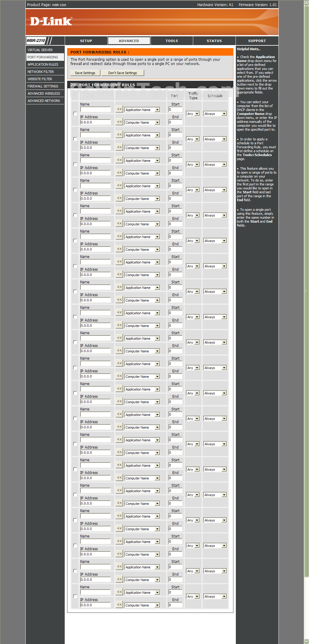Open Advanced Network in the sidebar
309x644 pixels.
tap(45, 101)
